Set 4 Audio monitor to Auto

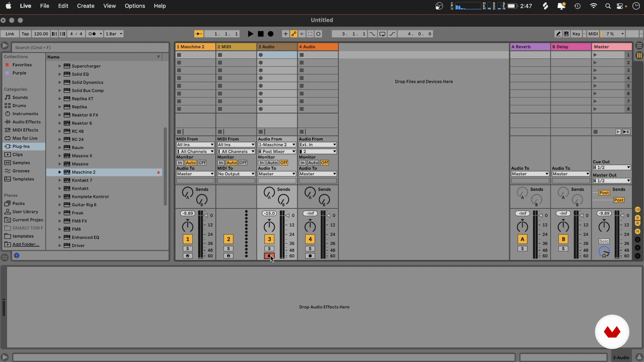[313, 163]
